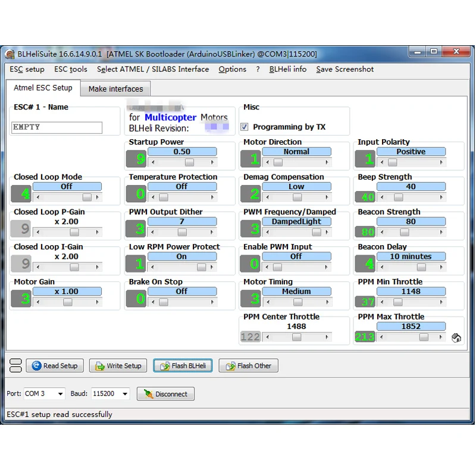
Task: Open Select ATMEL / SILABS Interface menu
Action: (153, 69)
